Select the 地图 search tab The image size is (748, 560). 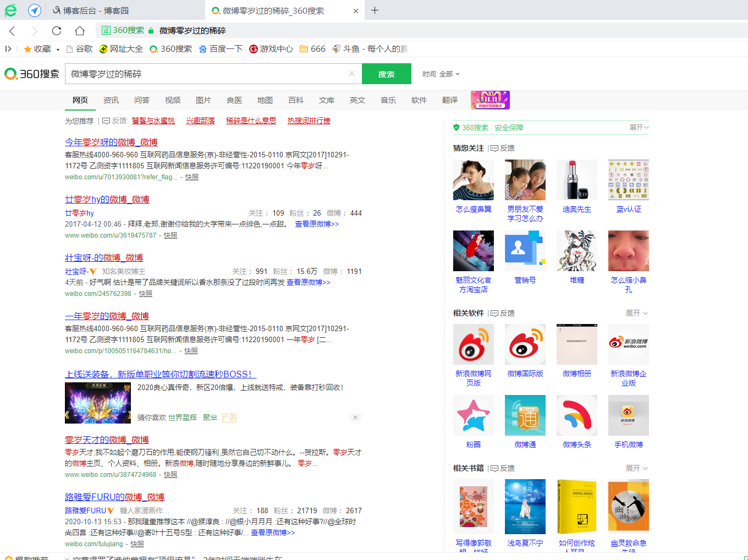(x=265, y=100)
